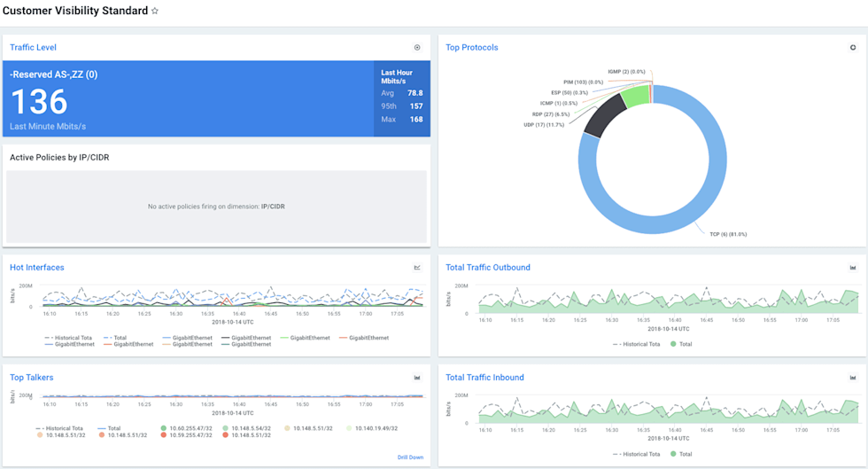Toggle the Total series in Top Talkers legend
Image resolution: width=868 pixels, height=469 pixels.
[x=109, y=428]
